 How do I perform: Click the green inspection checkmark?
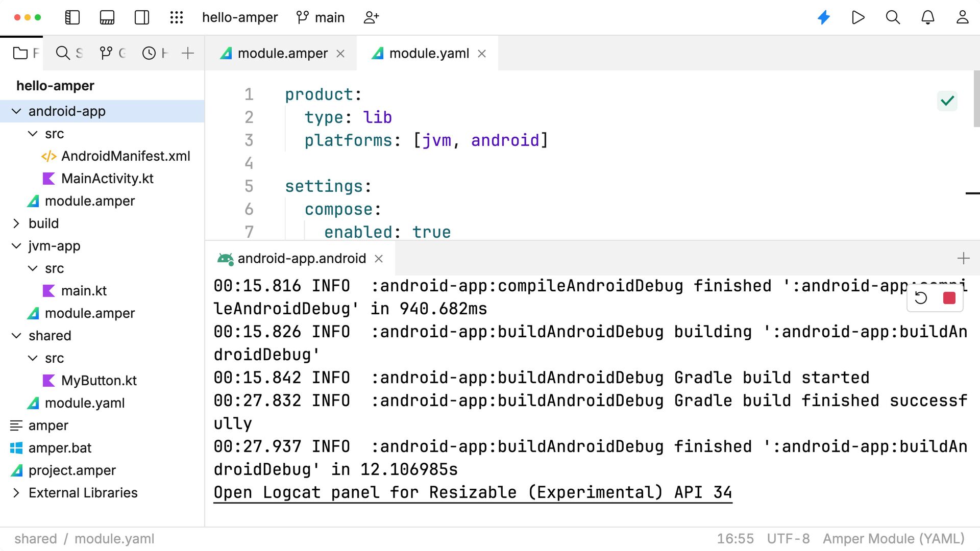click(947, 101)
